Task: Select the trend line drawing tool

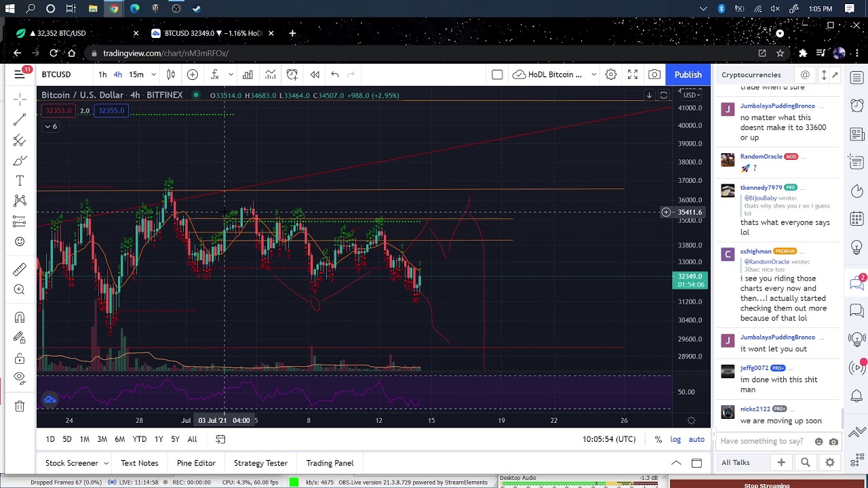Action: 20,120
